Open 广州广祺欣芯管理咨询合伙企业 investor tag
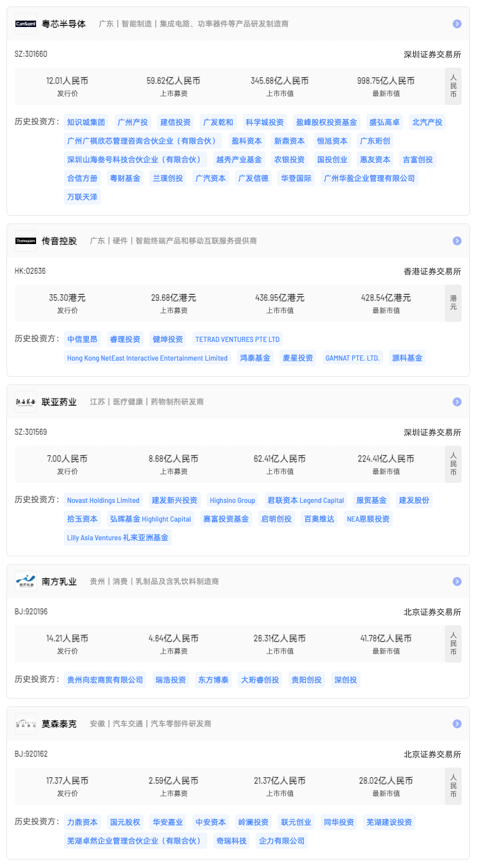 pos(143,141)
